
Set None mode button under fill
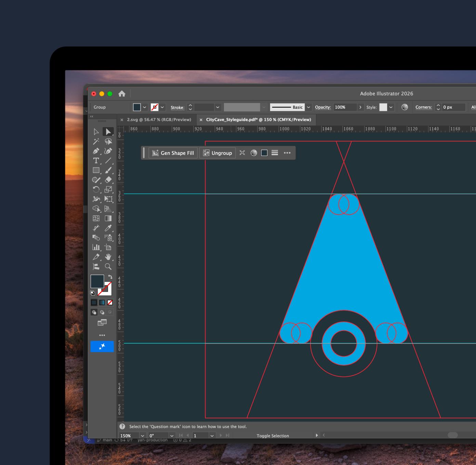coord(110,303)
